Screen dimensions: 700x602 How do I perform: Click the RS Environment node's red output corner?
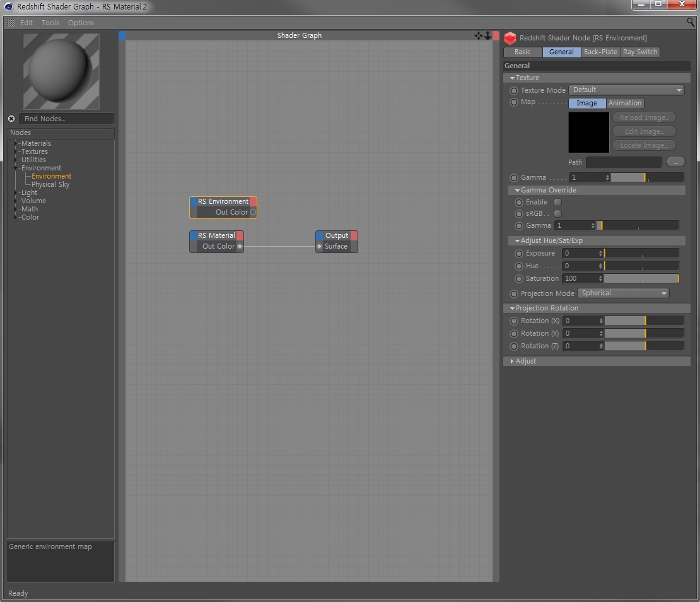tap(253, 201)
